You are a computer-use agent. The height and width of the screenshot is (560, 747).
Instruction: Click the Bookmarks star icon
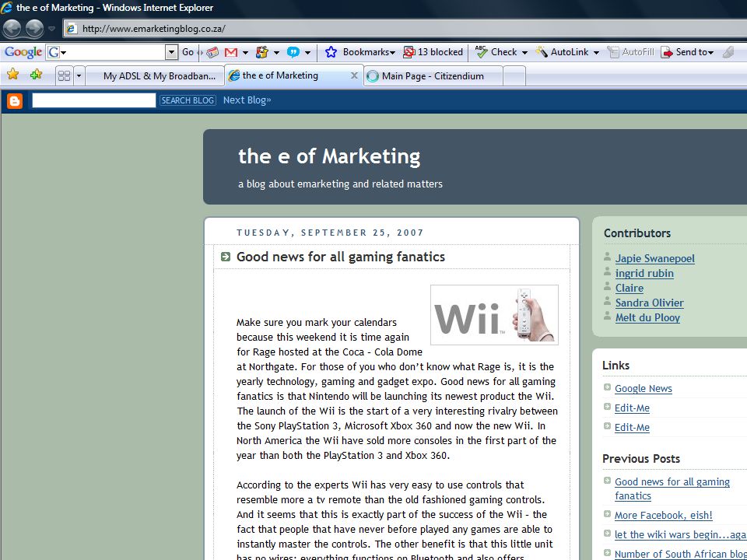[x=331, y=52]
